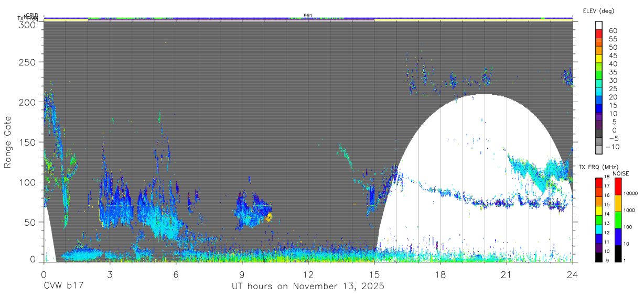Screen dimensions: 644x297
Task: Click NOISE legend value '1000'
Action: tap(629, 211)
